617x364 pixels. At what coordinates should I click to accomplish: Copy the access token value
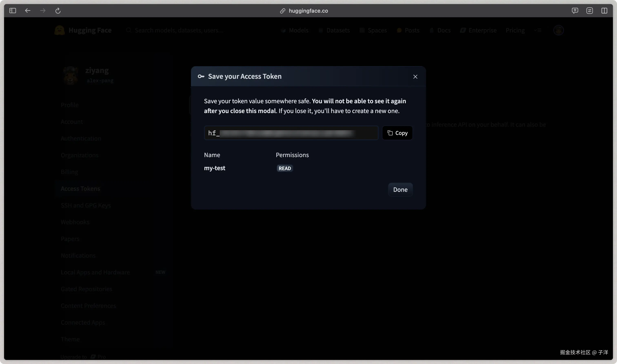click(397, 133)
